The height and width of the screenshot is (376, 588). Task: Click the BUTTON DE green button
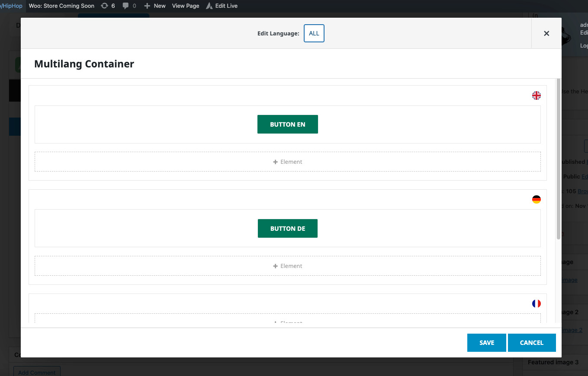[288, 228]
